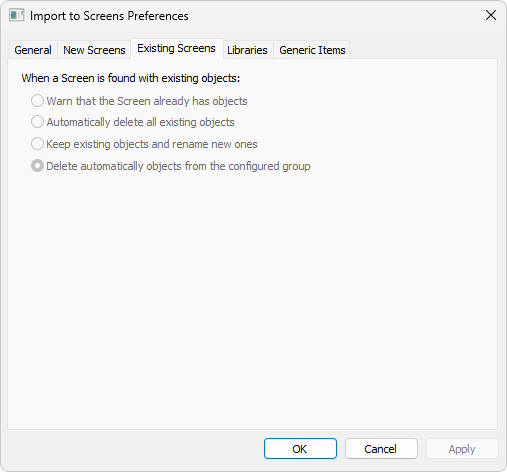Screen dimensions: 507x472
Task: Enable the Keep existing objects radio circle
Action: click(x=37, y=144)
